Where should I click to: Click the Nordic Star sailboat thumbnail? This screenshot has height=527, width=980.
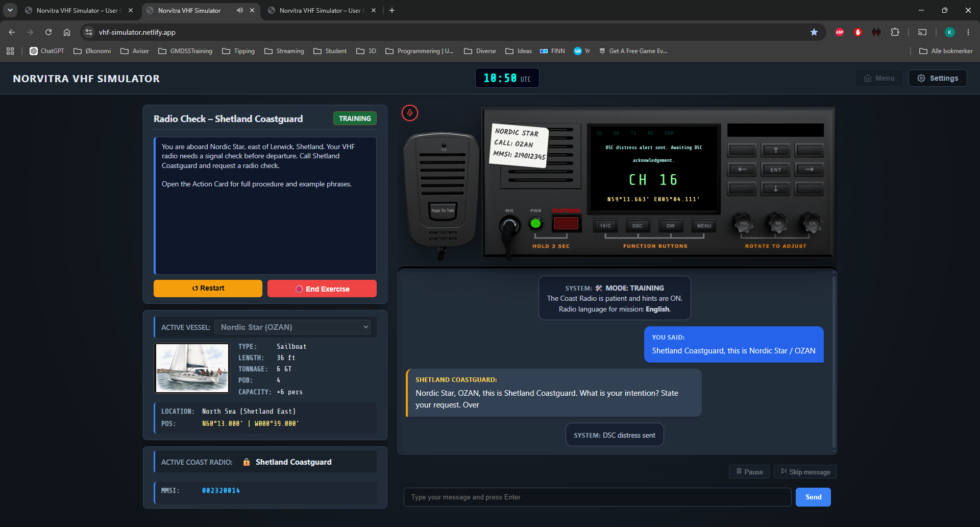click(192, 368)
